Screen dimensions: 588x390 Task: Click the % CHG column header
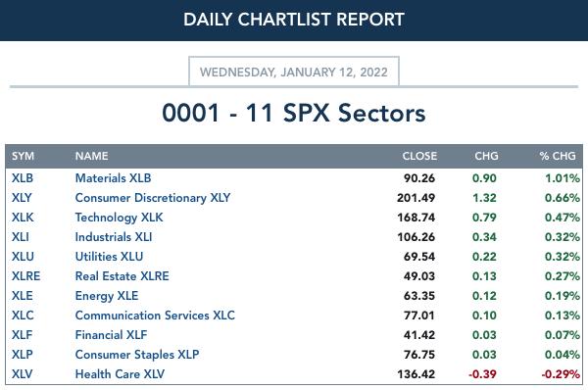point(558,156)
